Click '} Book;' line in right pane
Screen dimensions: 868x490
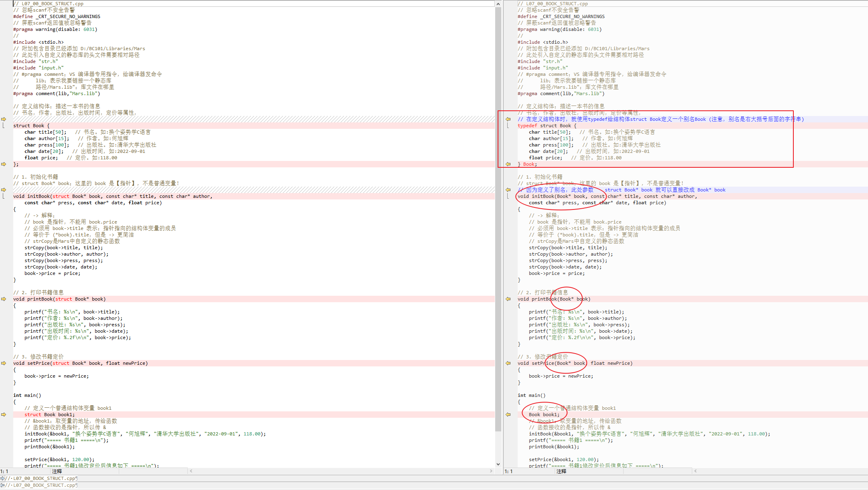[x=527, y=164]
